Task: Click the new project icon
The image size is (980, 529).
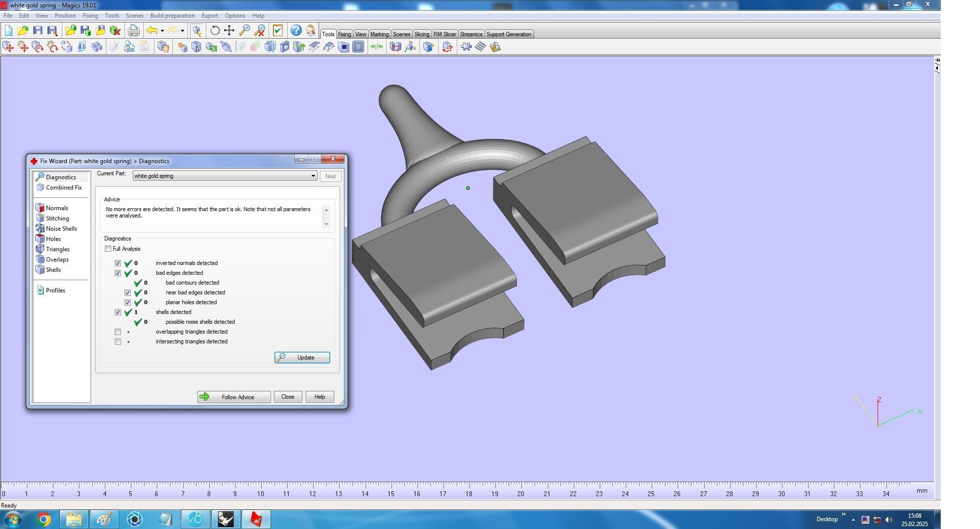Action: point(8,30)
